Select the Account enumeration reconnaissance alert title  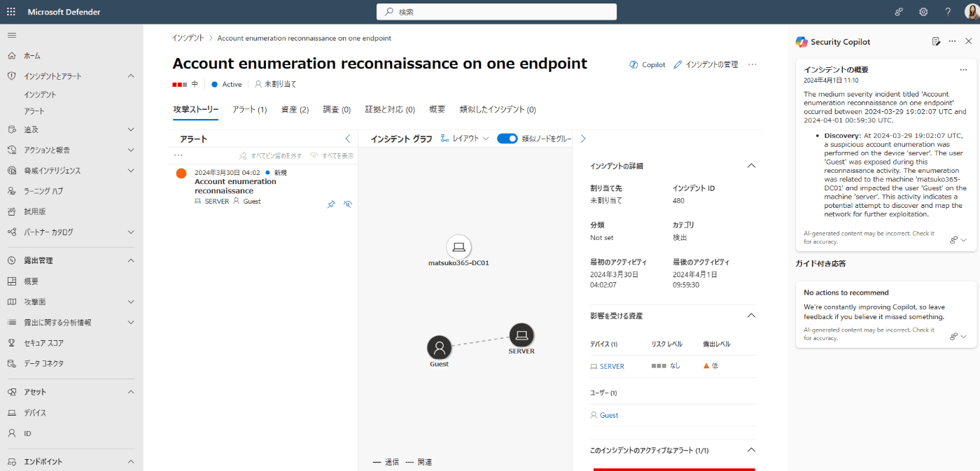click(235, 186)
